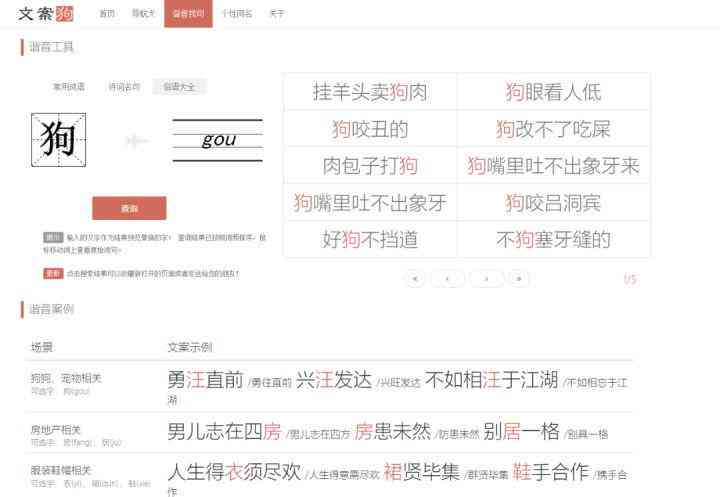Click the result 狗咬丑的
Screen dimensions: 720x497
[370, 129]
